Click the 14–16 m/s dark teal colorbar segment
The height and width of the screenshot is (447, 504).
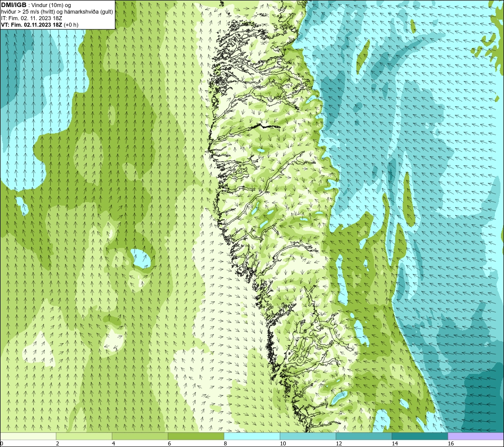[419, 436]
